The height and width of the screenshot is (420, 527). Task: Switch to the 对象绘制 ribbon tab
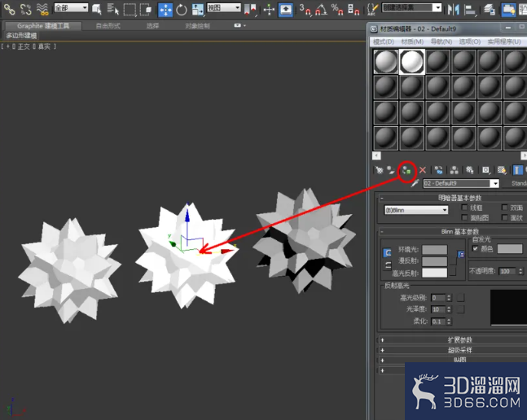(197, 26)
